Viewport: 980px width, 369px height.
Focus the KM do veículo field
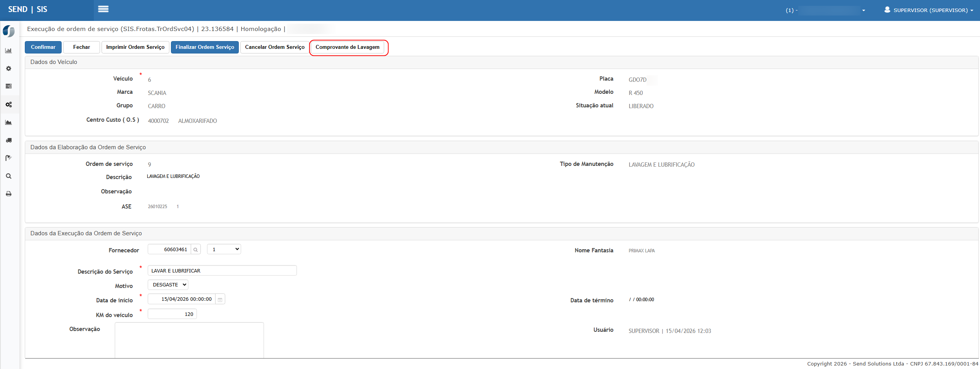point(172,314)
